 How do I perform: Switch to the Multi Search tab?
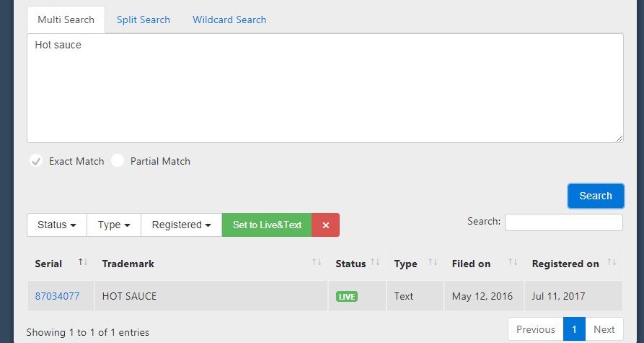coord(66,19)
